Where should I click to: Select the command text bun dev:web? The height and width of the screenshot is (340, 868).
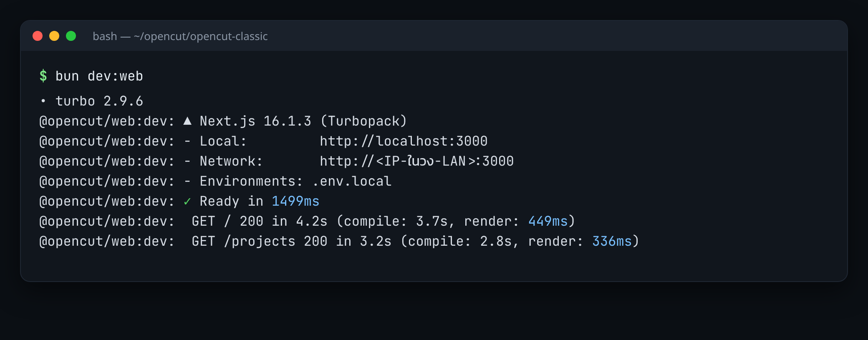[99, 76]
